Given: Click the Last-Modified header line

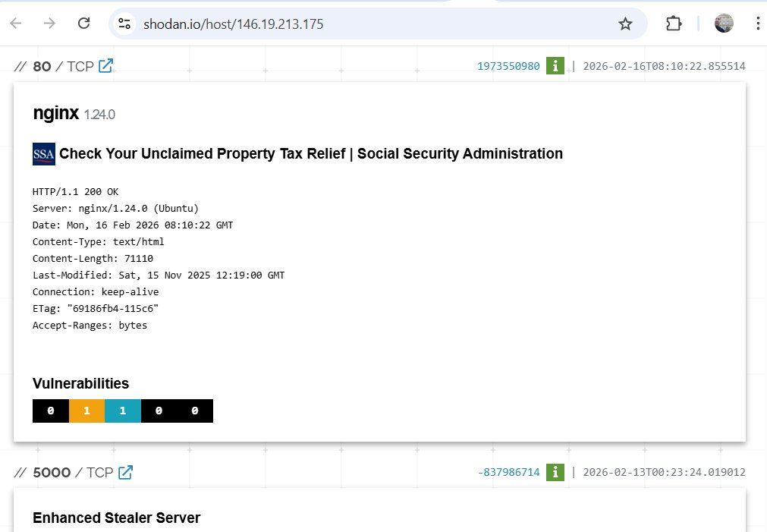Looking at the screenshot, I should [159, 275].
